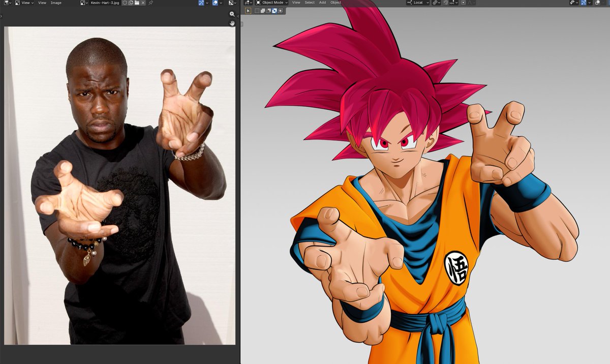Toggle overlays in the Image Editor header
Screen dimensions: 610x364
pos(215,3)
